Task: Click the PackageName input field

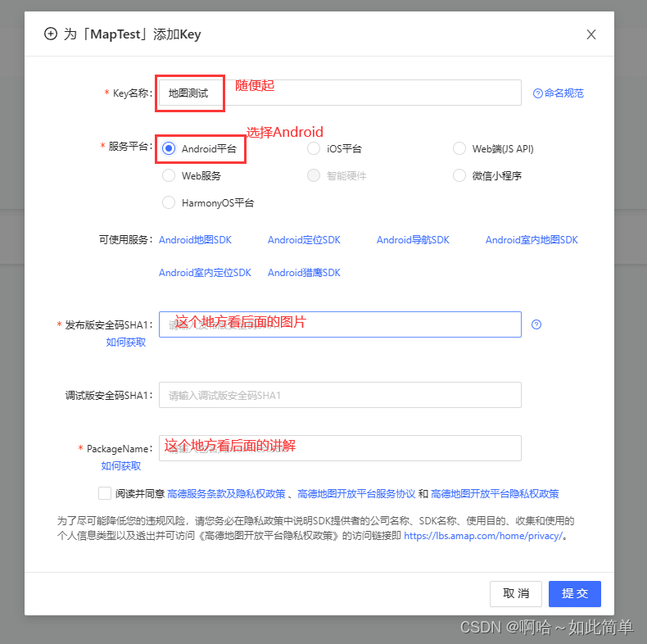Action: point(340,448)
